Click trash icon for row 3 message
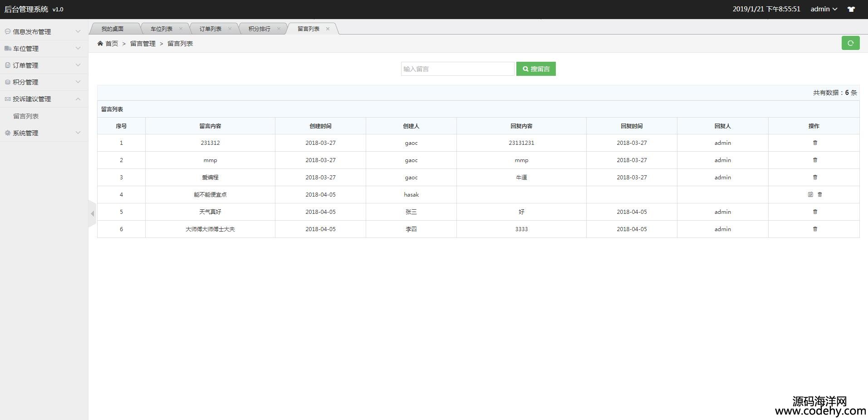 (x=815, y=178)
